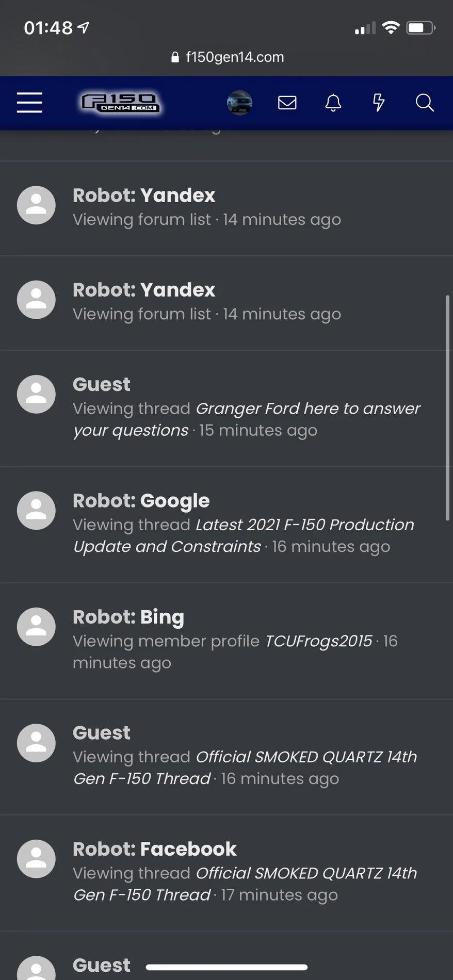The height and width of the screenshot is (980, 453).
Task: Open the lightning bolt what's new
Action: click(x=379, y=103)
